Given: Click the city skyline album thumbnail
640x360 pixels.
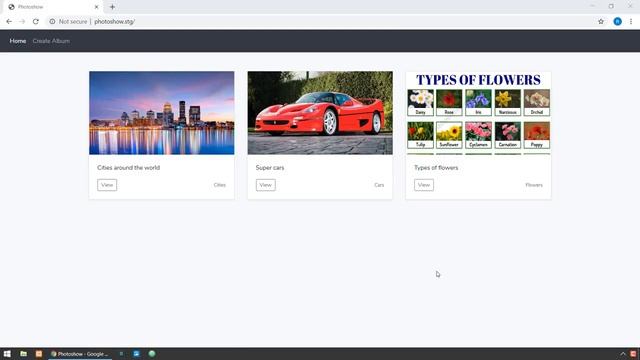Looking at the screenshot, I should tap(162, 113).
